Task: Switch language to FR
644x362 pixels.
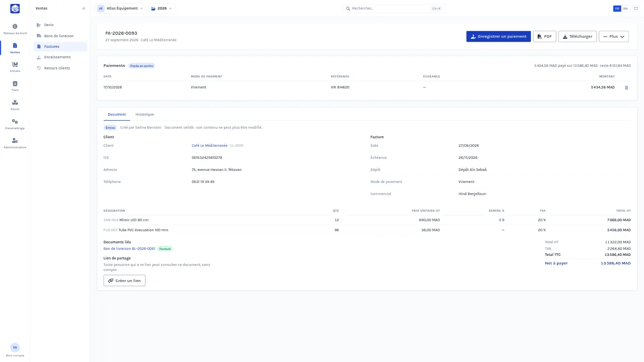Action: pos(617,9)
